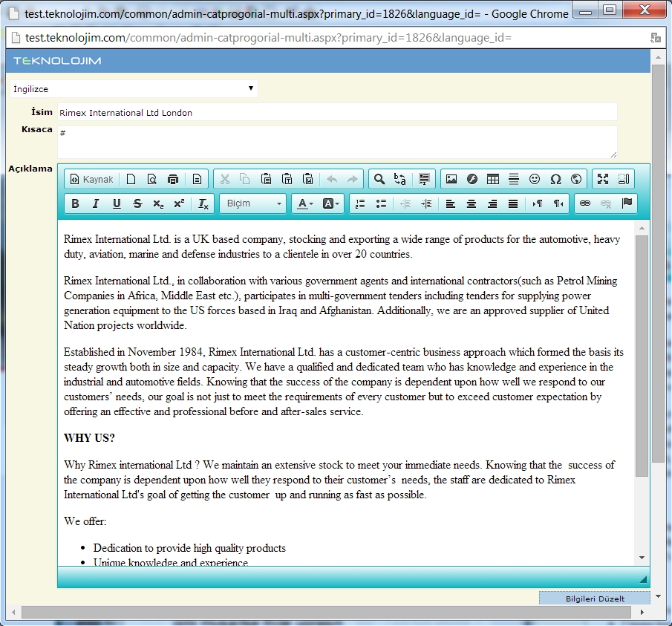
Task: Open the text color picker
Action: click(x=305, y=203)
